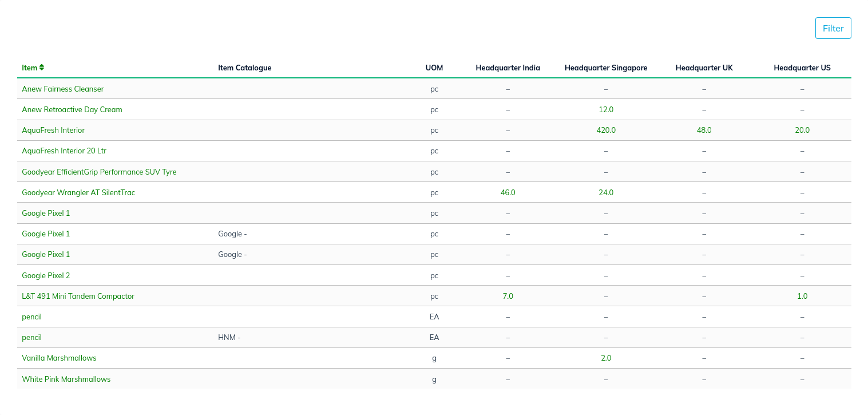Click the 1.0 US stock value
This screenshot has width=868, height=415.
(802, 296)
